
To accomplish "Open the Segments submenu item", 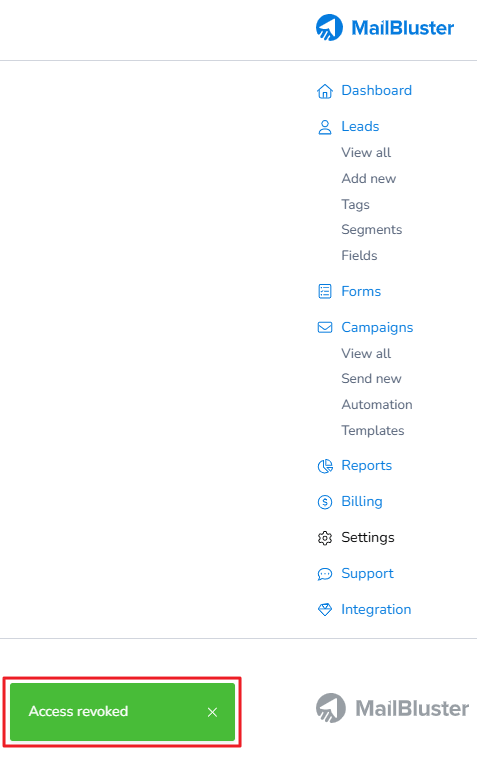I will point(371,229).
